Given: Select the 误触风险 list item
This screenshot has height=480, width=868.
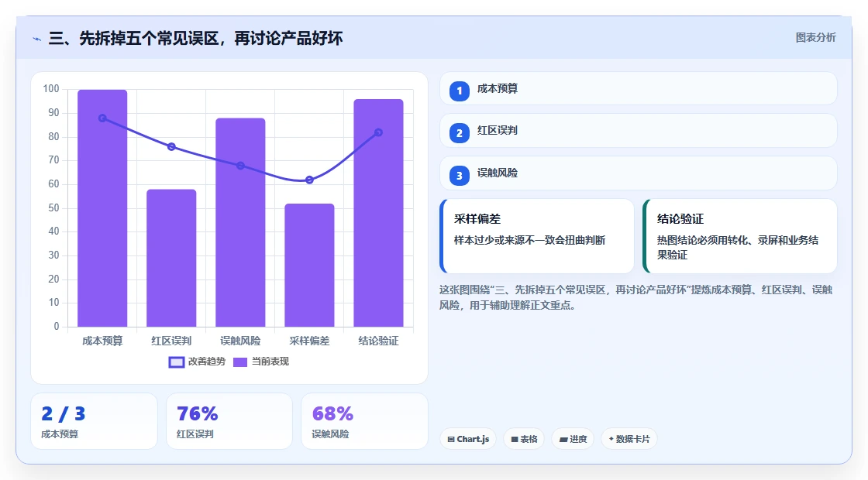Looking at the screenshot, I should point(639,173).
